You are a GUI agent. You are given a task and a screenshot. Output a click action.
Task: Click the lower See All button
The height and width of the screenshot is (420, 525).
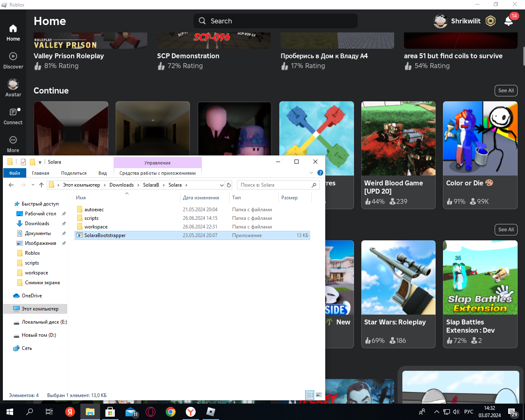[x=506, y=230]
